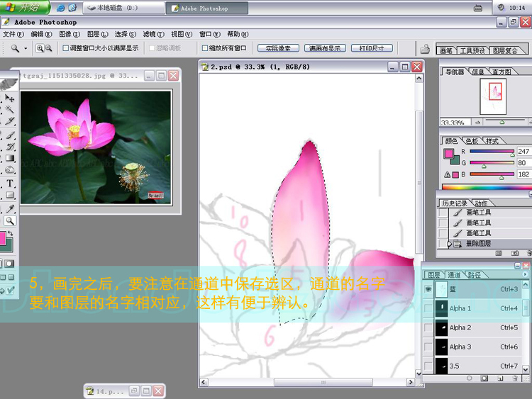Set history brush source on first 画笔工具 state

point(443,213)
